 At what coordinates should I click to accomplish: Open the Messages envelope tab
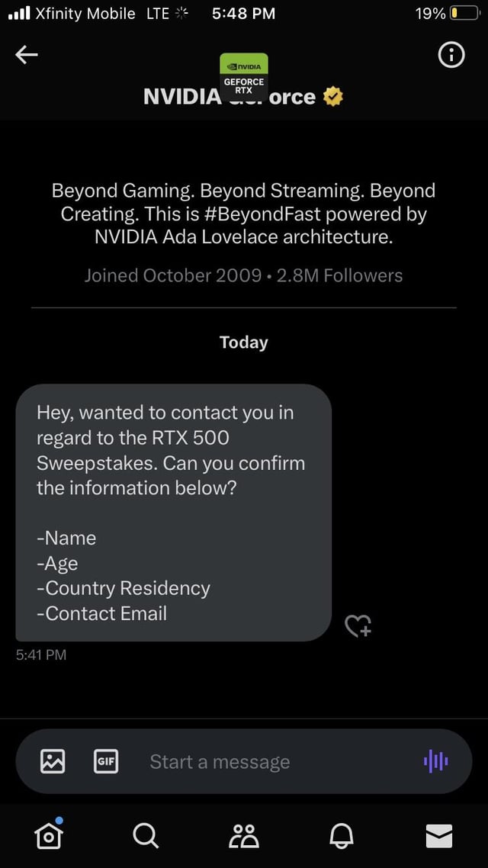coord(438,836)
